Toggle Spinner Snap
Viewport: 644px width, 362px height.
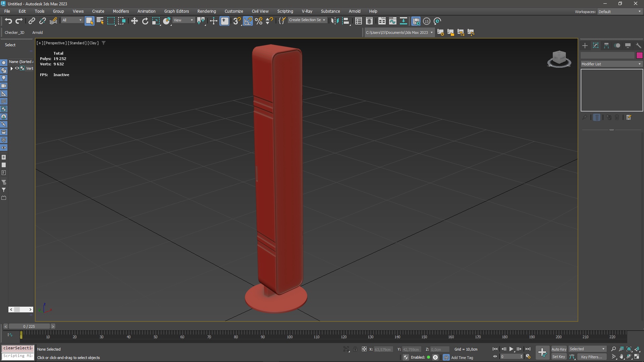269,21
